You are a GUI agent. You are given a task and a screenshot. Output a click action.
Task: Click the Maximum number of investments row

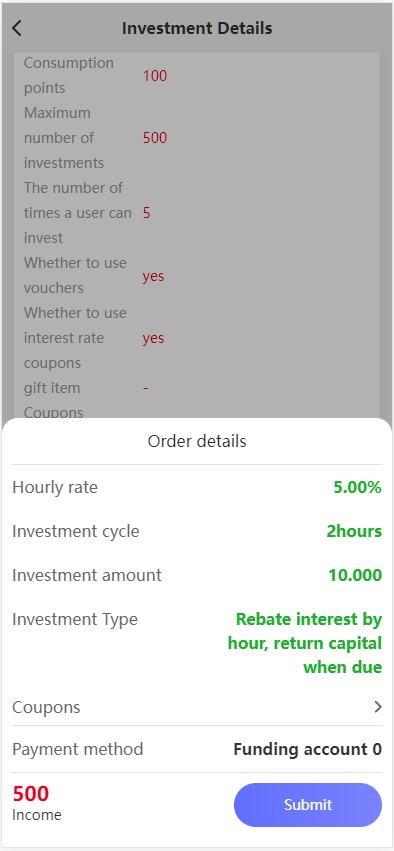(x=197, y=138)
